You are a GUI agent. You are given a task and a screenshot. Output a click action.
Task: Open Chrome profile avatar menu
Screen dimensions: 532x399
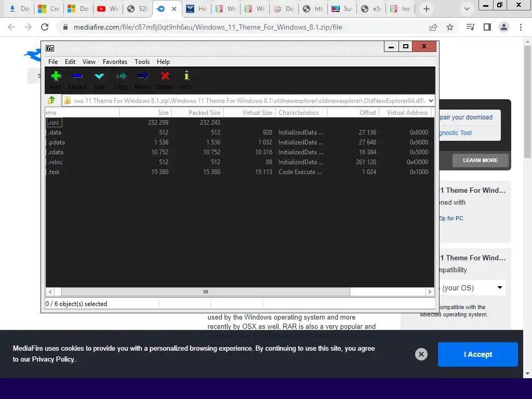(x=504, y=27)
